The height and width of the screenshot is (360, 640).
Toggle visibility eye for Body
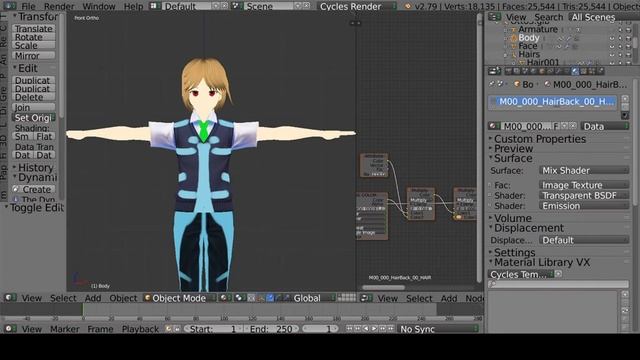tap(612, 38)
